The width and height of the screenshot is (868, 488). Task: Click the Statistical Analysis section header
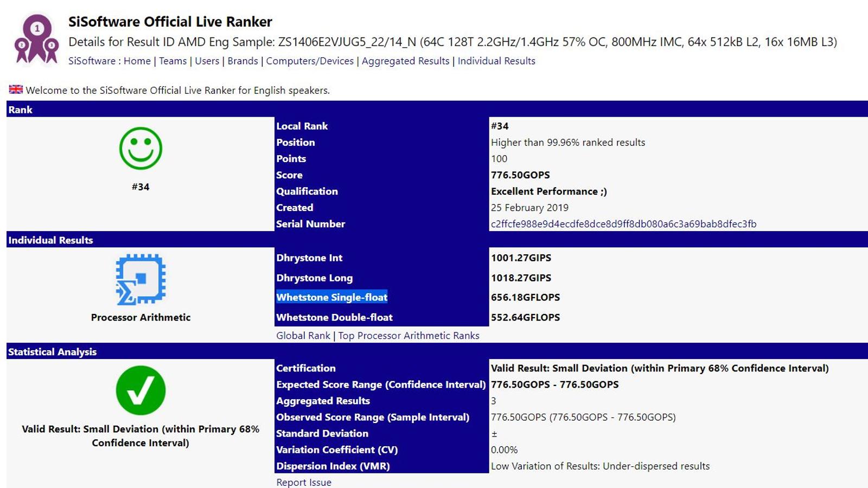tap(53, 352)
